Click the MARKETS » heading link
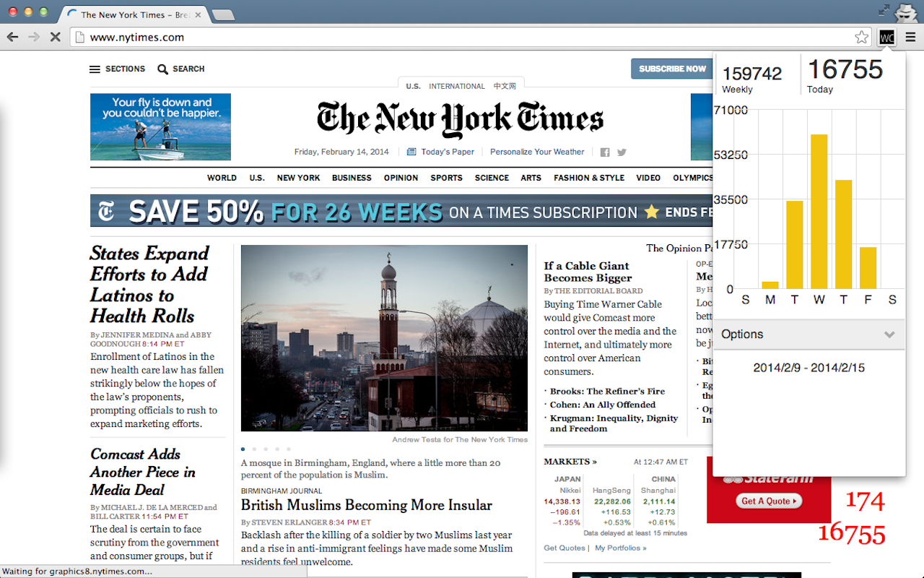 [x=570, y=461]
